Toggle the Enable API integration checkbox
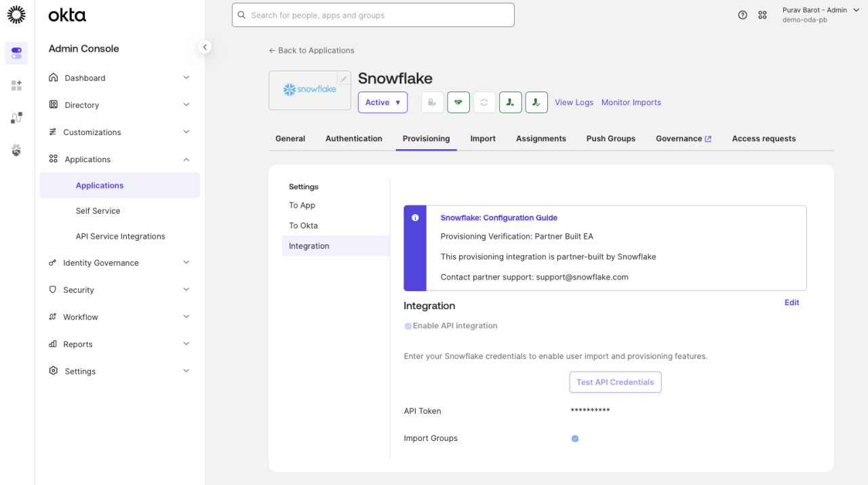The height and width of the screenshot is (485, 868). pos(408,326)
